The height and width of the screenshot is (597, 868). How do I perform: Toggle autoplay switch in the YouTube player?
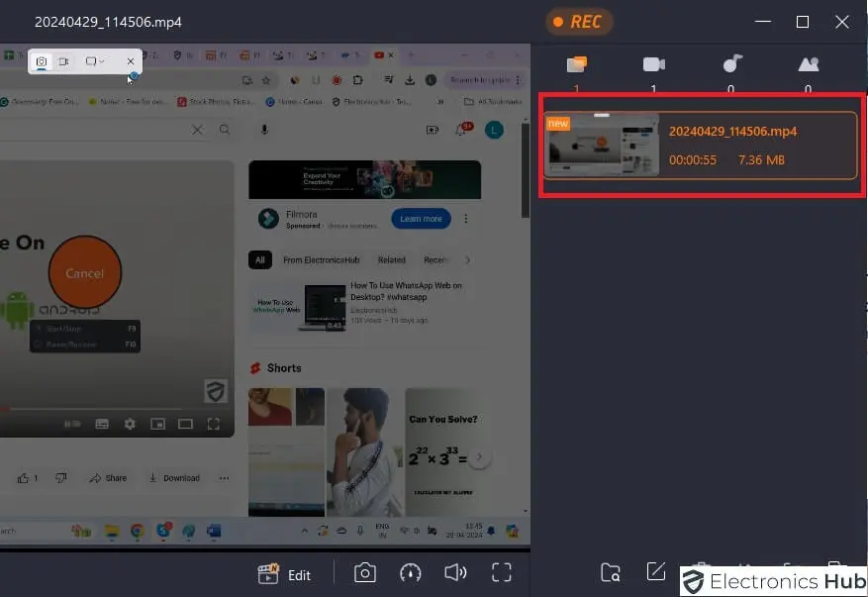point(72,424)
